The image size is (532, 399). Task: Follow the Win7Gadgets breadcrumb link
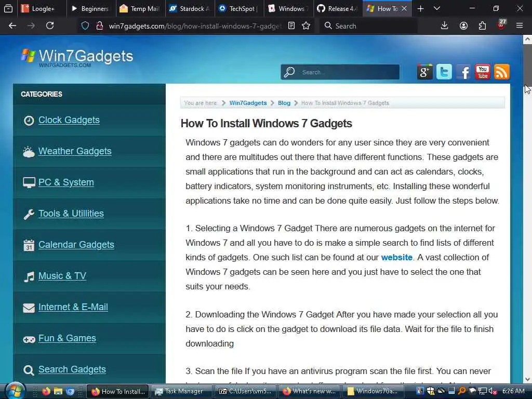(248, 103)
